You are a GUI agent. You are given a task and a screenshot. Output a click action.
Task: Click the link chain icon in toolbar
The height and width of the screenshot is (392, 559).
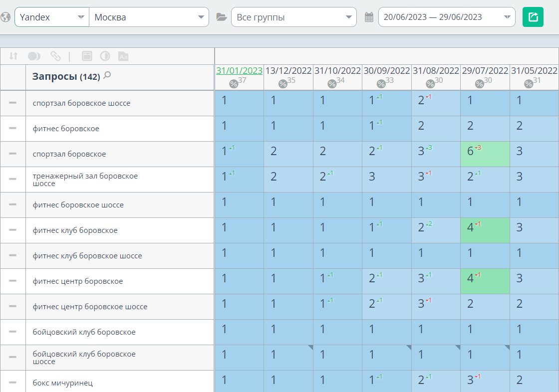pos(55,56)
